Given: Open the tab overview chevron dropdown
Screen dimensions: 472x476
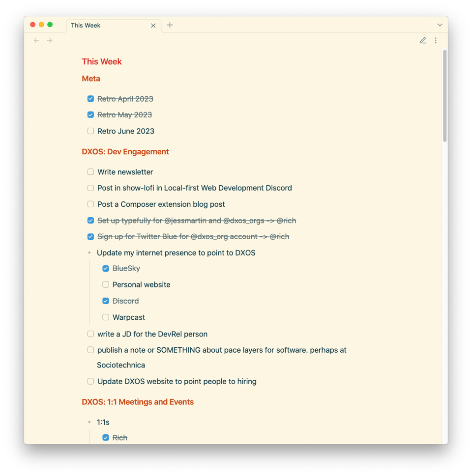Looking at the screenshot, I should pos(440,25).
